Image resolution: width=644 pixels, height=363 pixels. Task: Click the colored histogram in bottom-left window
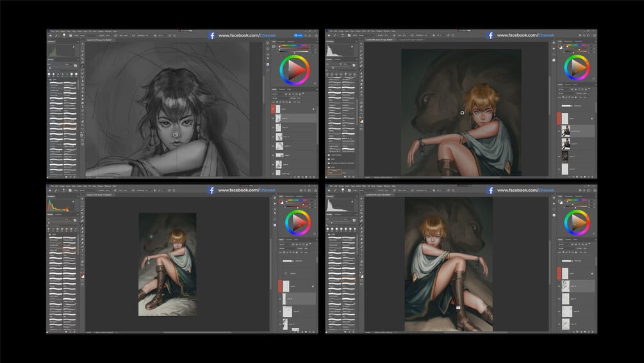[x=62, y=206]
